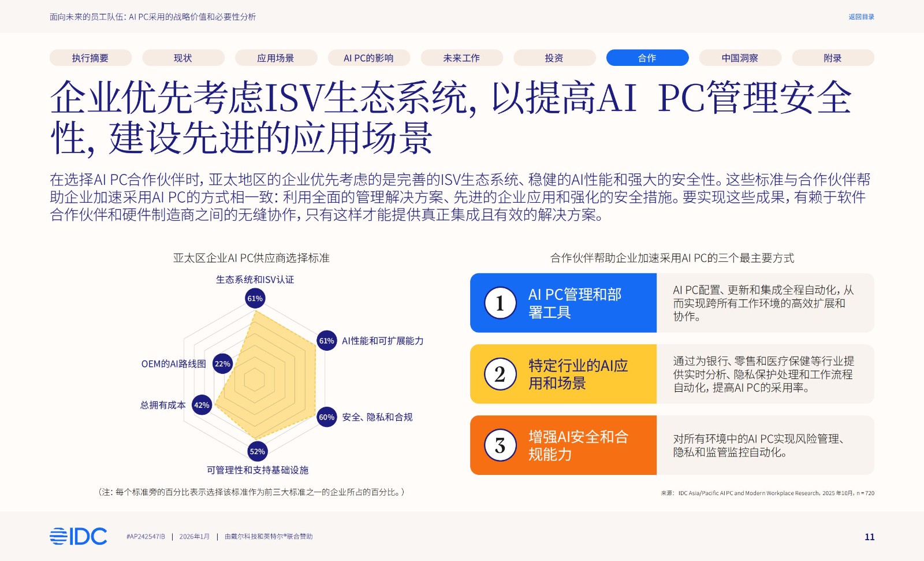Viewport: 924px width, 561px height.
Task: Select the 61% marker for 生态系统和ISV认证
Action: tap(255, 299)
